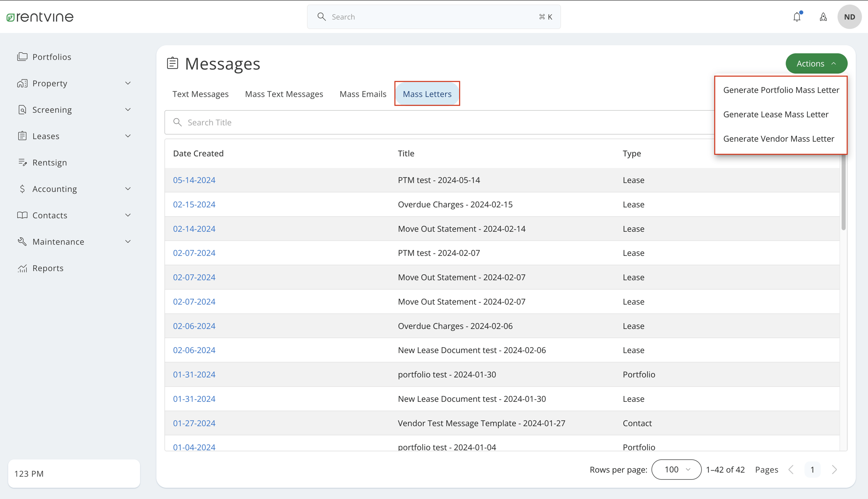The width and height of the screenshot is (868, 499).
Task: Collapse the Actions dropdown button
Action: coord(816,64)
